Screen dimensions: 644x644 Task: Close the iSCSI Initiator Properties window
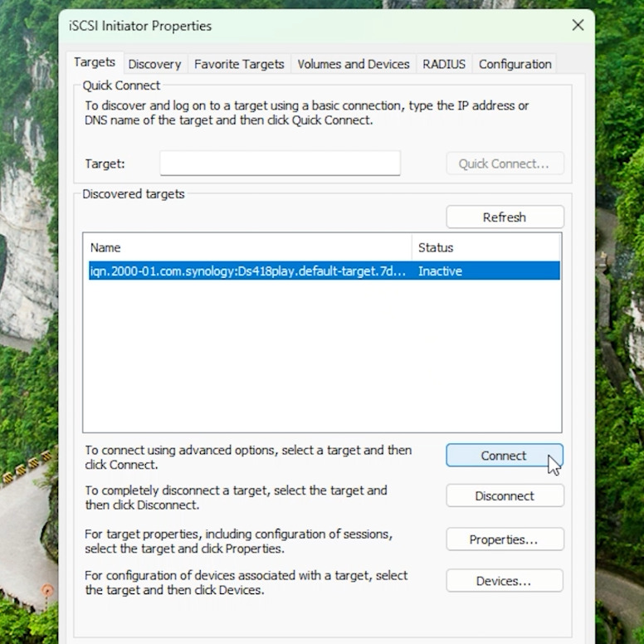click(x=578, y=26)
